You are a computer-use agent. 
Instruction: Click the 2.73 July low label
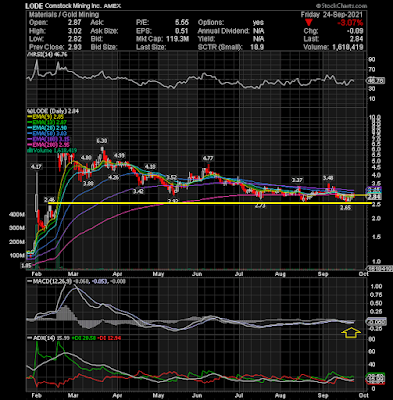(x=260, y=207)
